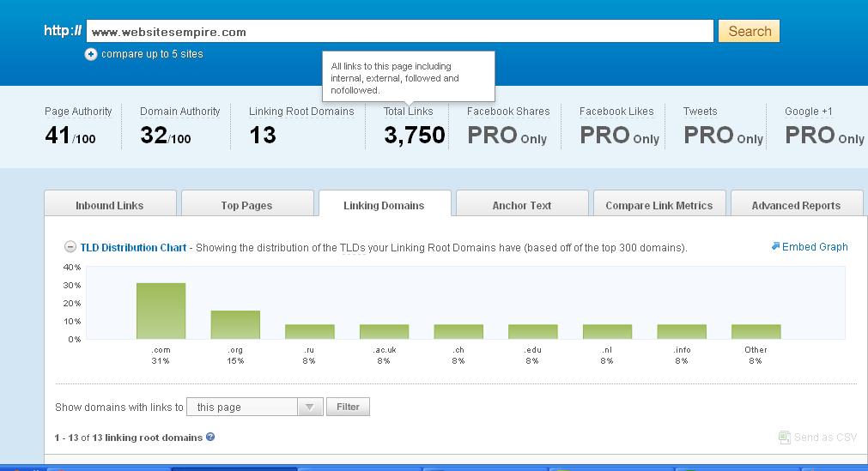868x471 pixels.
Task: Select the Linking Domains tab
Action: 384,205
